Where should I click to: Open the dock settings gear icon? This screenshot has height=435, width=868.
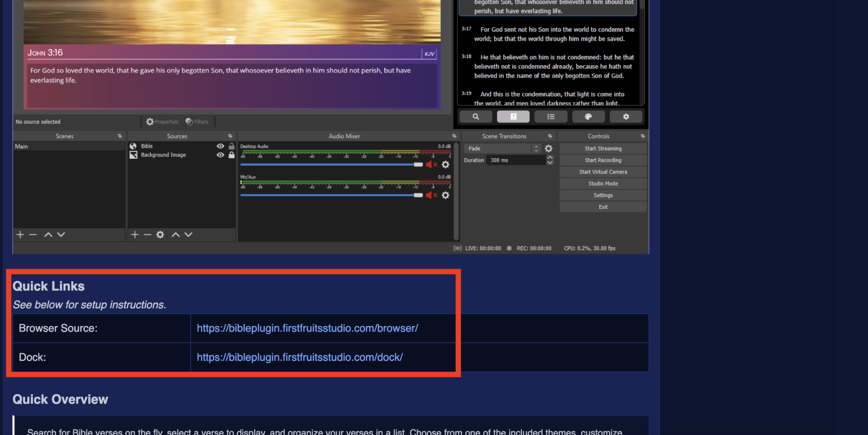(626, 117)
